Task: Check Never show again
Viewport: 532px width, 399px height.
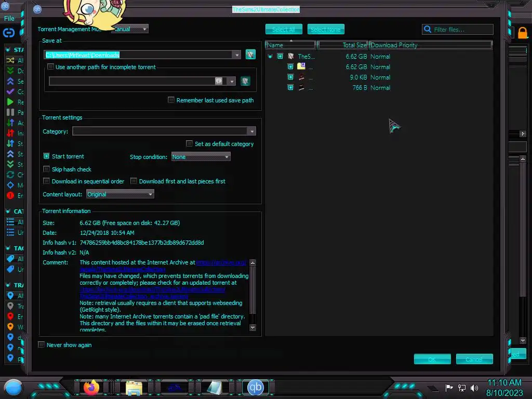Action: (x=42, y=345)
